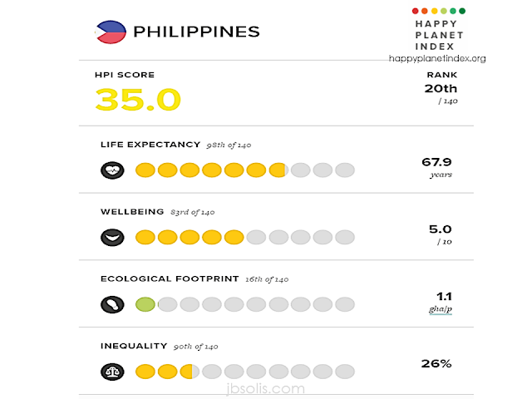Click the first yellow life expectancy dot
Viewport: 532px width, 399px height.
(x=145, y=170)
